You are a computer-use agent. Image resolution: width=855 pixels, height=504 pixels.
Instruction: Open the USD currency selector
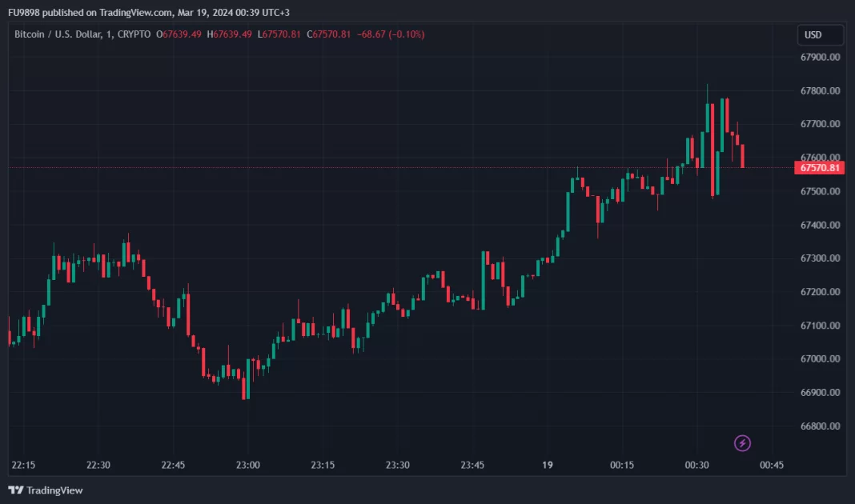(x=820, y=35)
